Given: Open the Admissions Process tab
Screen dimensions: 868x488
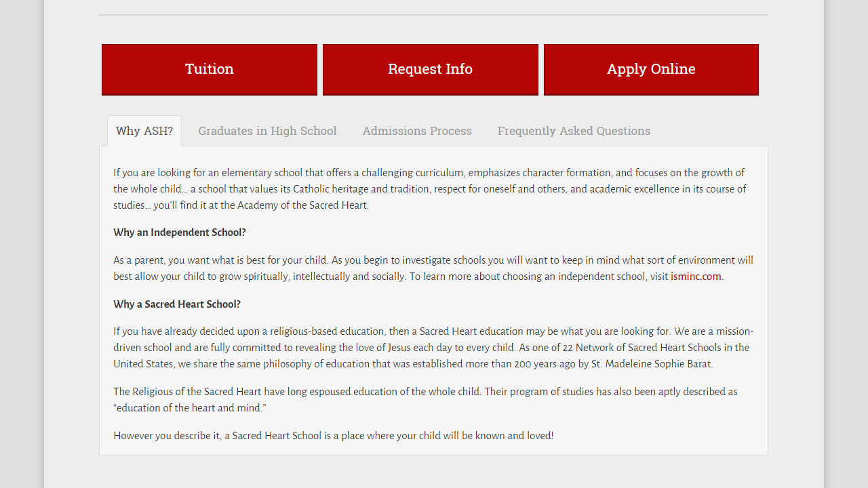Looking at the screenshot, I should coord(417,131).
